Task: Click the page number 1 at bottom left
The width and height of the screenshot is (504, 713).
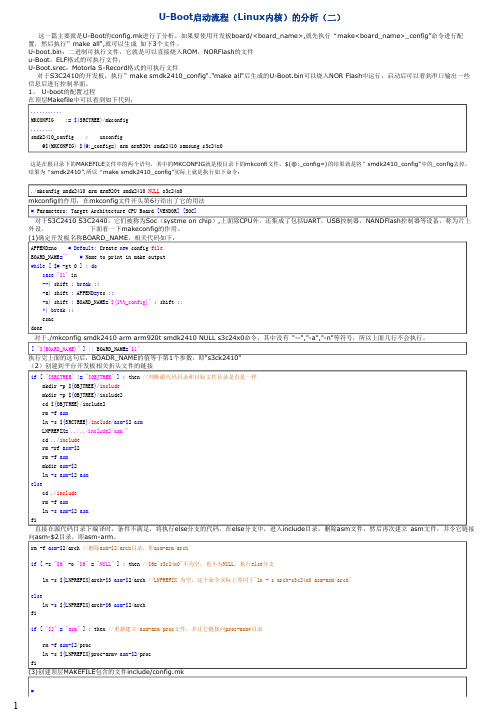Action: tap(16, 705)
